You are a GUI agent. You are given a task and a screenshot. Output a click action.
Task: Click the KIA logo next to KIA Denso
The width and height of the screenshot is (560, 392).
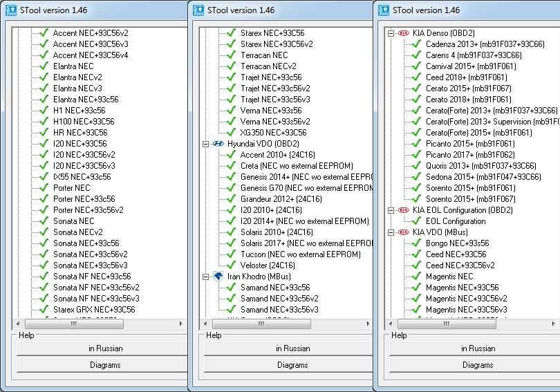404,33
